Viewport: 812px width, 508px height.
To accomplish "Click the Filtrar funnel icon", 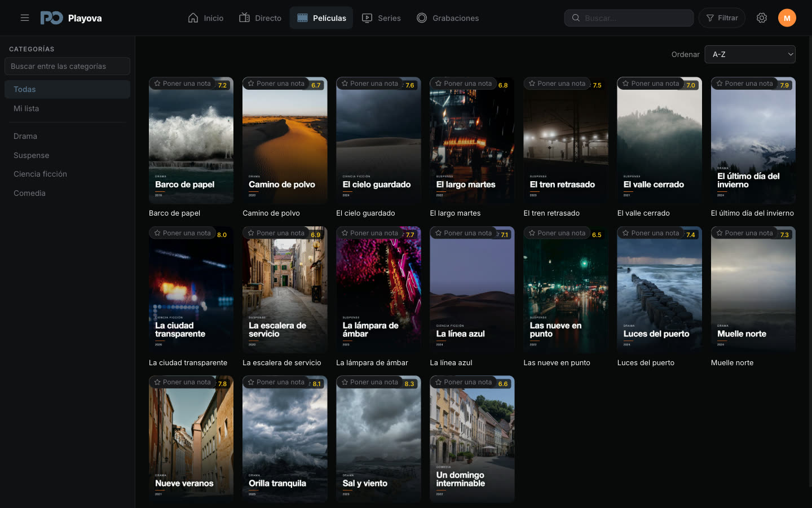I will point(710,18).
